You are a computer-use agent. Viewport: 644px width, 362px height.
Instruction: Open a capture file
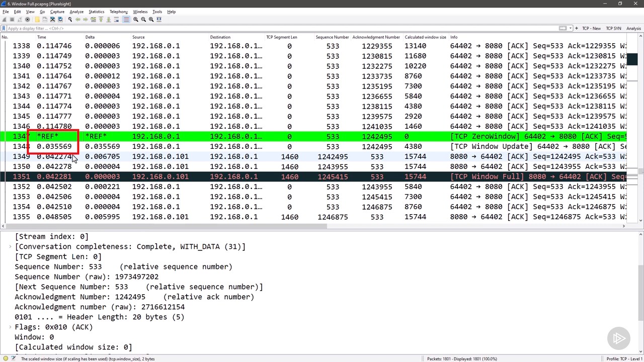click(x=37, y=20)
